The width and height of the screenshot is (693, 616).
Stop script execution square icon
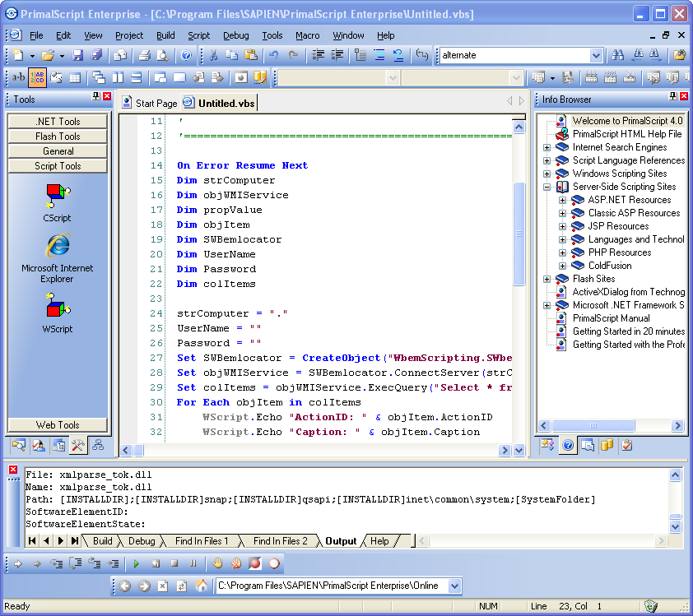click(174, 563)
